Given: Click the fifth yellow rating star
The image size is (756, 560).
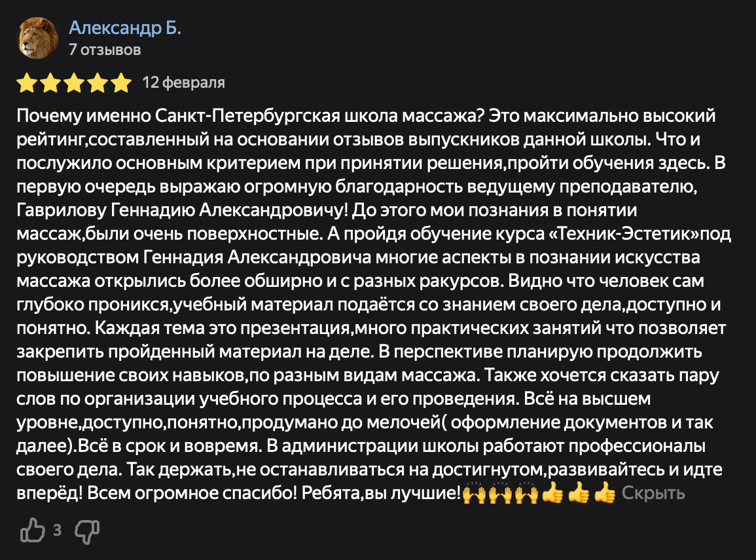Looking at the screenshot, I should pyautogui.click(x=121, y=83).
